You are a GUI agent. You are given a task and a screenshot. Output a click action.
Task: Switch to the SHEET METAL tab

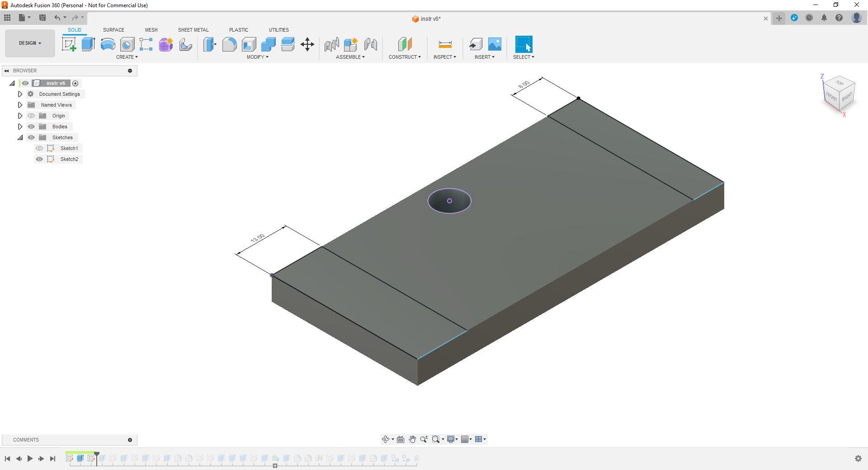tap(193, 30)
